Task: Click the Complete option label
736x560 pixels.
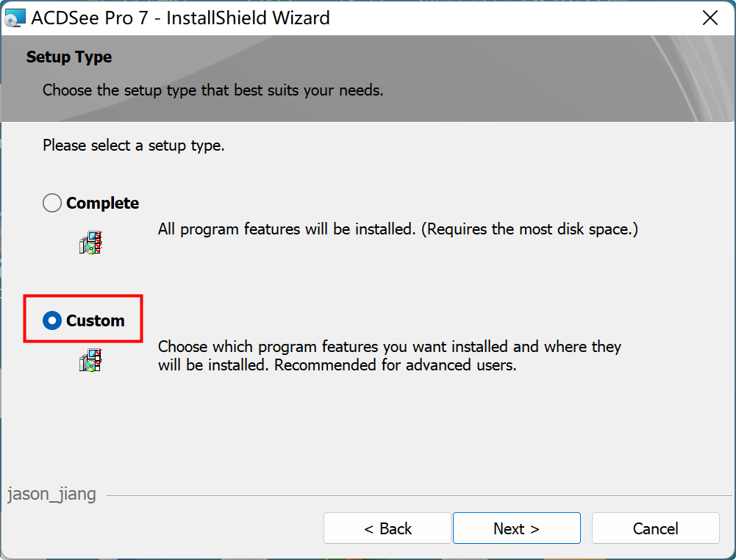Action: point(102,203)
